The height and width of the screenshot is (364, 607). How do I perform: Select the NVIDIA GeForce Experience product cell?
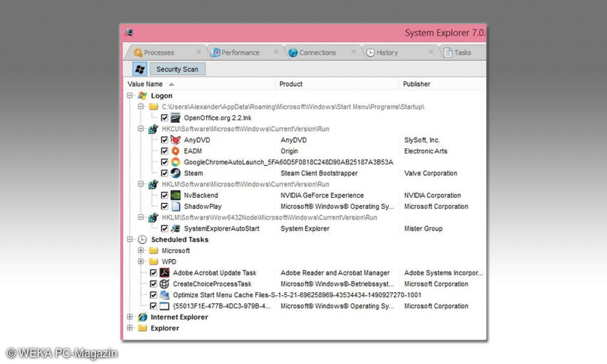point(322,195)
